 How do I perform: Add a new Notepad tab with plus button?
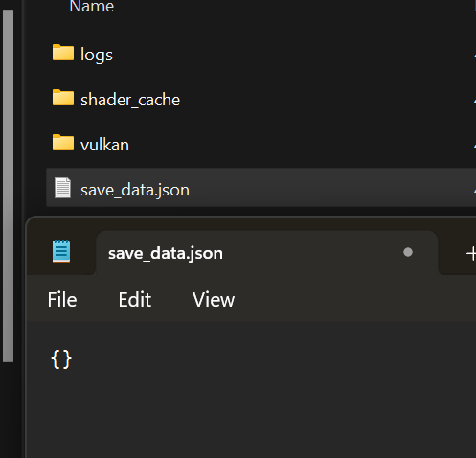point(471,254)
